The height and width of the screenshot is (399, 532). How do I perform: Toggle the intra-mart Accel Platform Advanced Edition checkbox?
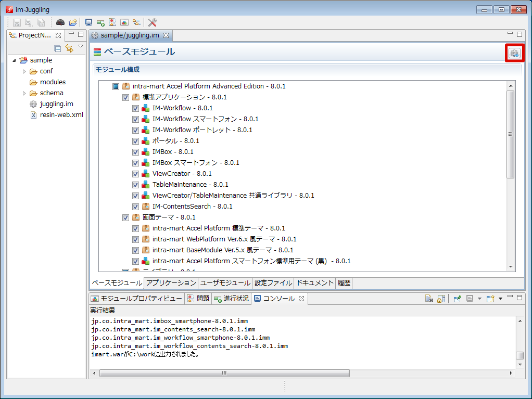click(x=116, y=86)
